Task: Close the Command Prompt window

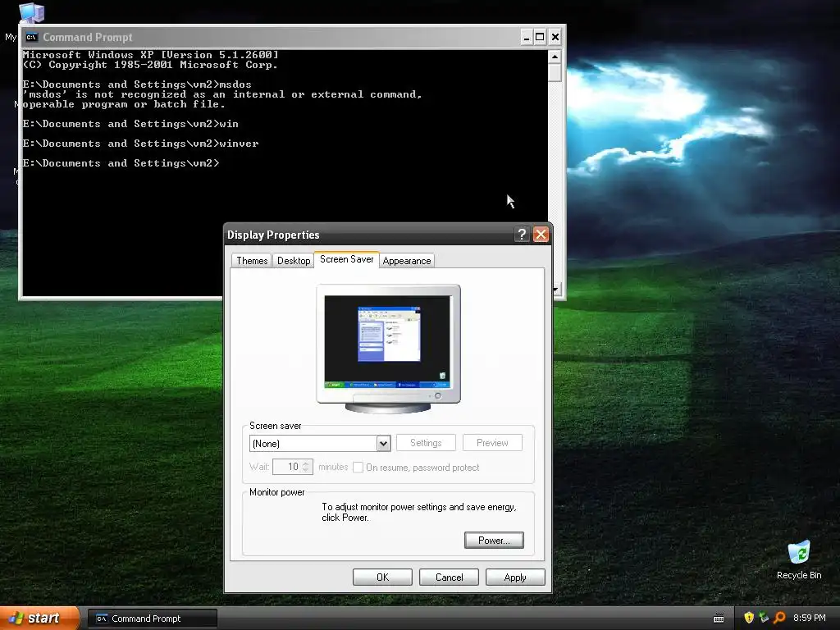Action: coord(555,37)
